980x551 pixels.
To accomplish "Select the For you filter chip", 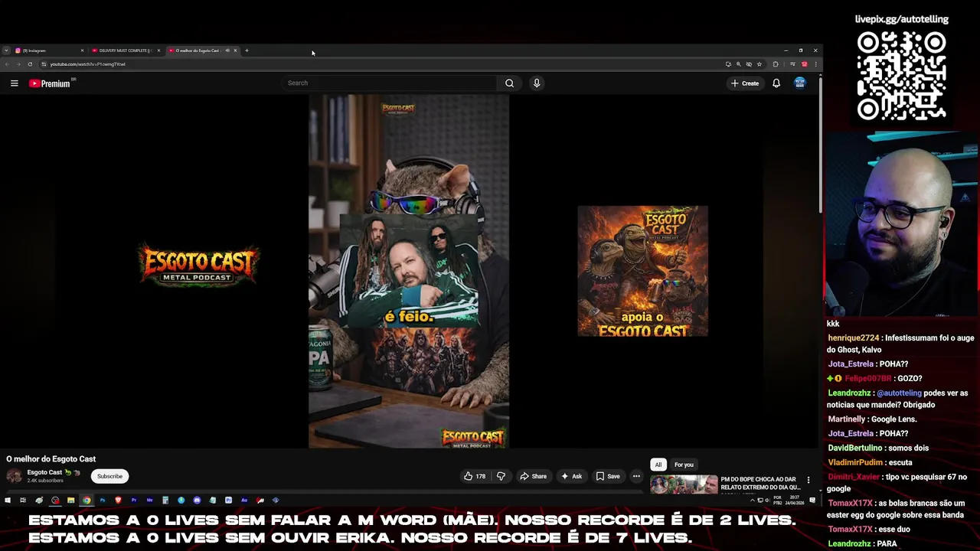I will 684,465.
